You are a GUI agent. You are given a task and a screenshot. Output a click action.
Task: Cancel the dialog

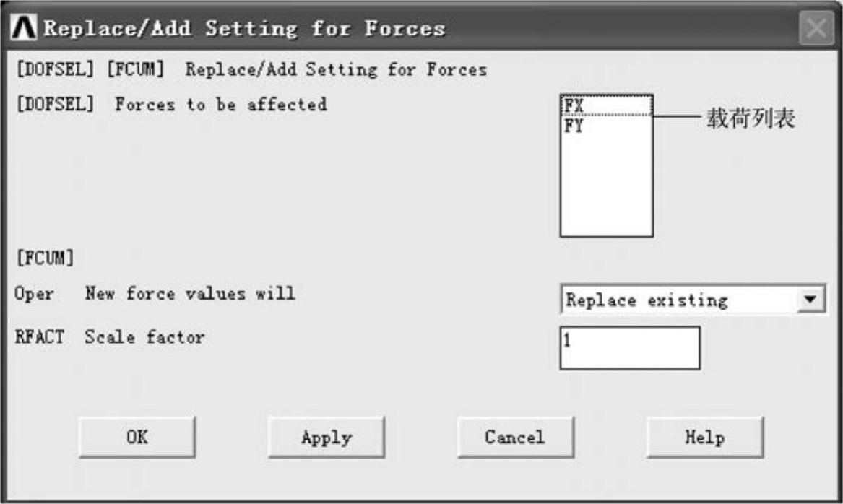515,437
